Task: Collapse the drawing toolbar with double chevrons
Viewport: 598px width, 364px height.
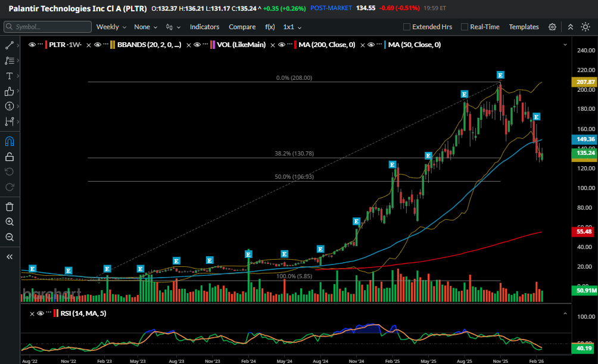Action: (x=9, y=257)
